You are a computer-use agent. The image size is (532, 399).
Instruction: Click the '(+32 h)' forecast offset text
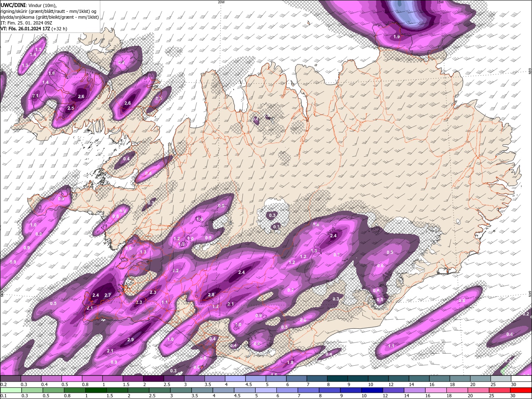coord(59,29)
